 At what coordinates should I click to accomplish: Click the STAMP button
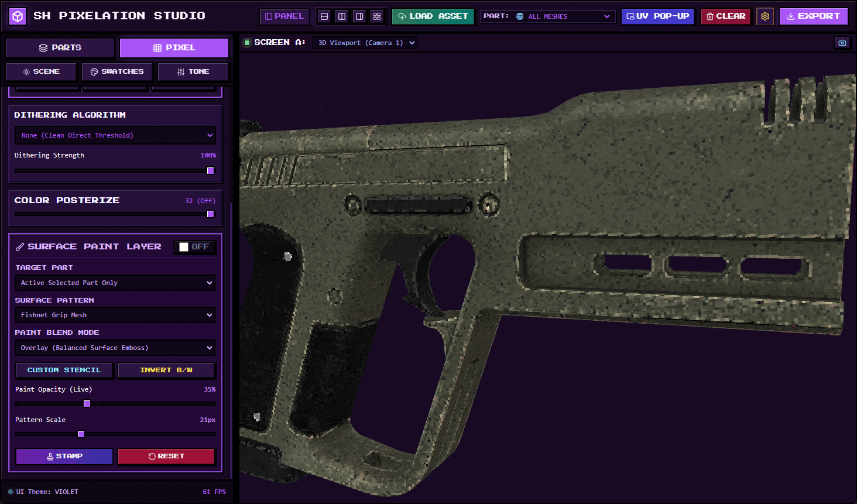[x=64, y=457]
